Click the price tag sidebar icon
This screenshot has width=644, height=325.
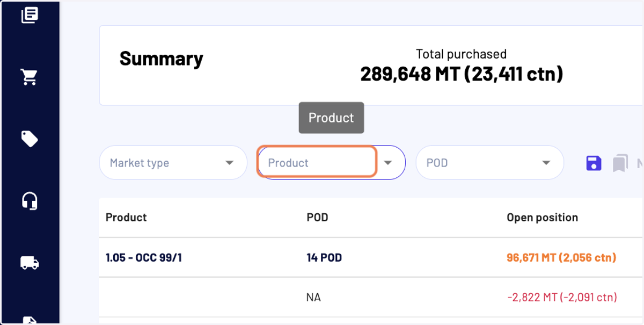pos(30,139)
